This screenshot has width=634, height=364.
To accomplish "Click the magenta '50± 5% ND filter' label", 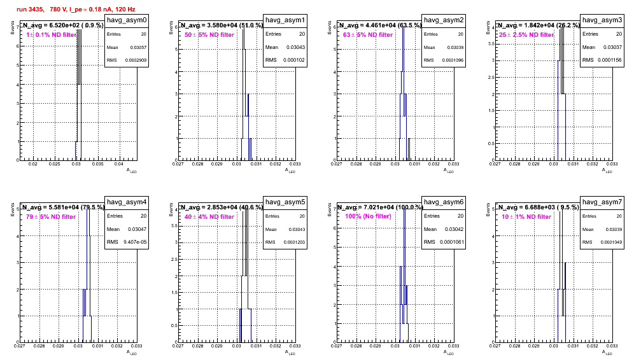I will 209,35.
